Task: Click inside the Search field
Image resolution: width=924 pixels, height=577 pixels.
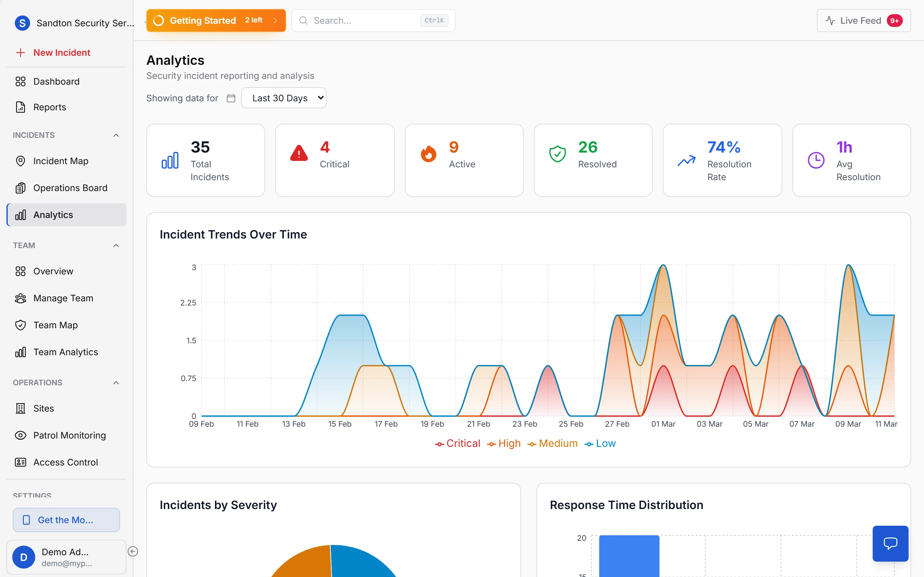Action: pos(363,20)
